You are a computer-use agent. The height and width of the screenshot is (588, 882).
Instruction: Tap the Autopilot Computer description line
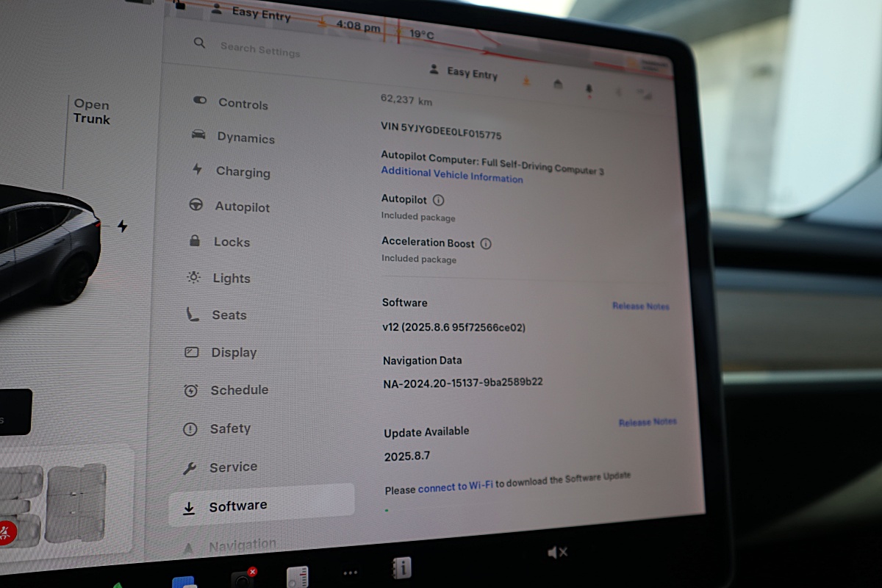[492, 162]
